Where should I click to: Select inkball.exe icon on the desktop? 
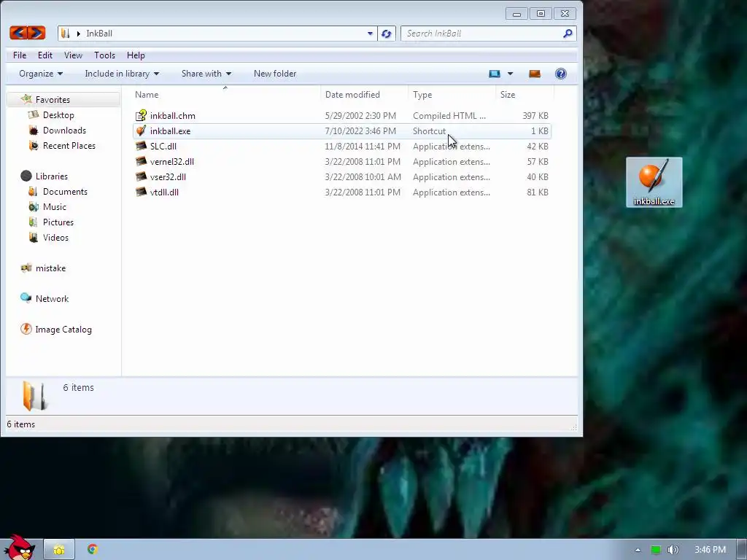pyautogui.click(x=654, y=182)
